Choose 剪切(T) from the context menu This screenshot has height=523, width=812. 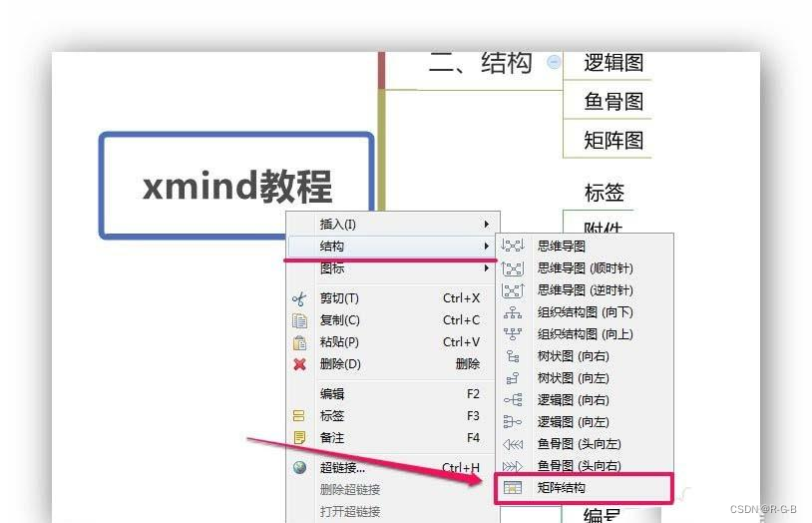[393, 298]
